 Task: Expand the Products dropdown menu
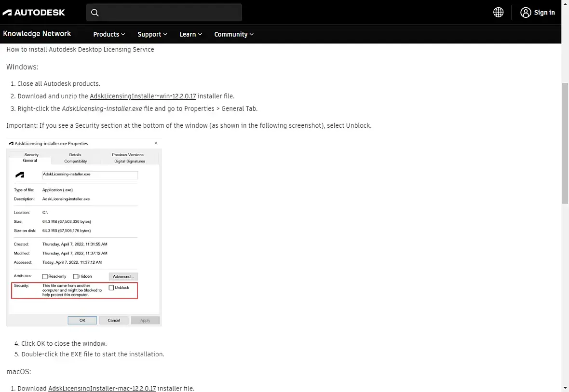coord(109,34)
